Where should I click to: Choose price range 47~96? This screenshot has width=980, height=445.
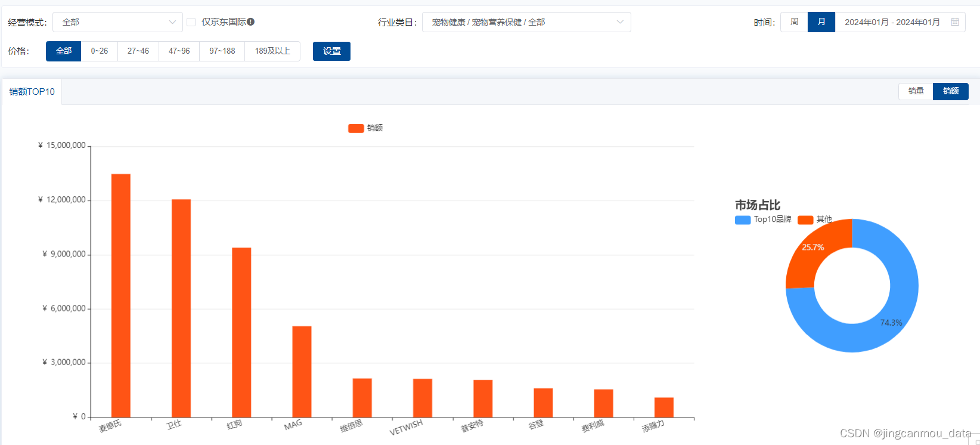(x=179, y=51)
